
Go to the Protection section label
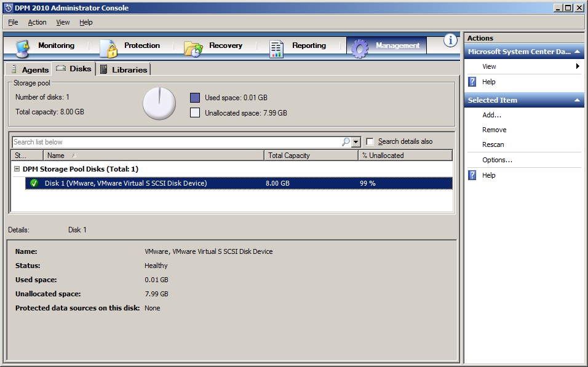point(142,45)
